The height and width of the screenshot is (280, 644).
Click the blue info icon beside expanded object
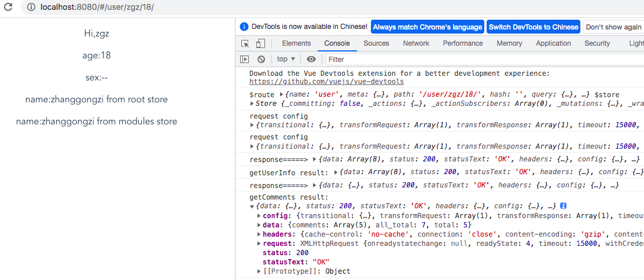(563, 206)
